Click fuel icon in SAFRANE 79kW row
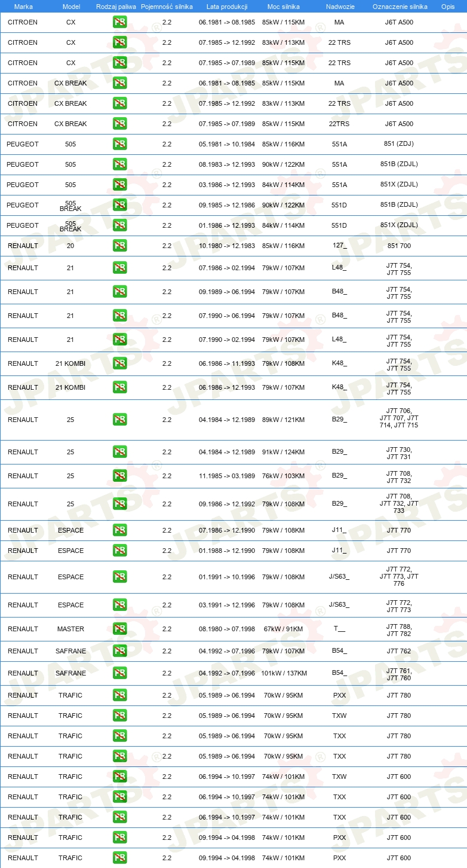The height and width of the screenshot is (868, 467). click(119, 651)
